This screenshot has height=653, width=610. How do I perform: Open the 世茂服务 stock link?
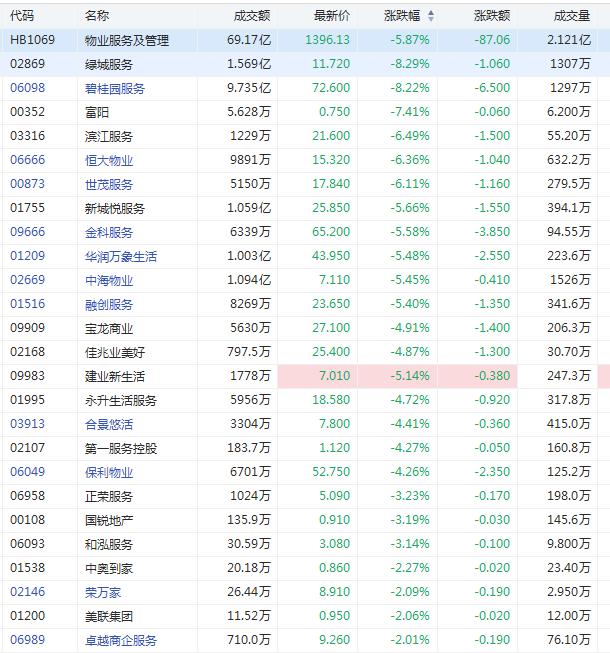[x=109, y=184]
